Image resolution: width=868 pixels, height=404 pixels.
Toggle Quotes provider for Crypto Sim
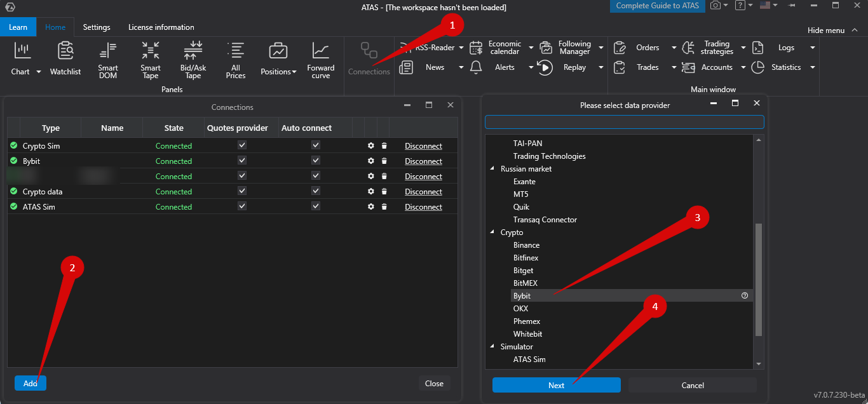point(241,145)
